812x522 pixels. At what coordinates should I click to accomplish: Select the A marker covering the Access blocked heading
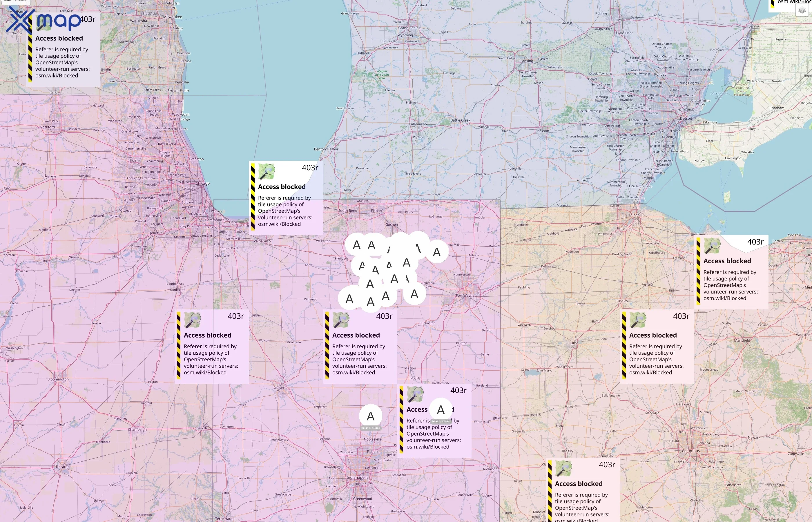coord(441,409)
